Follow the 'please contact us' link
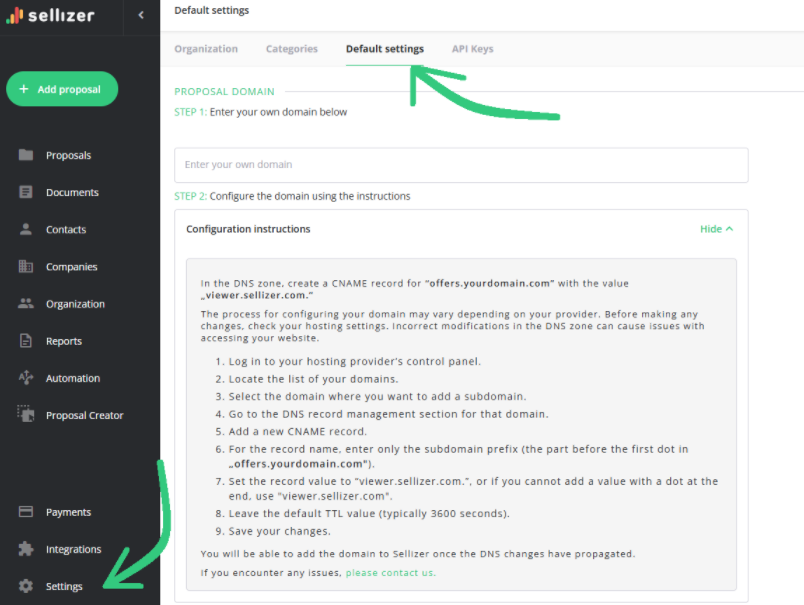Image resolution: width=804 pixels, height=605 pixels. click(x=391, y=573)
